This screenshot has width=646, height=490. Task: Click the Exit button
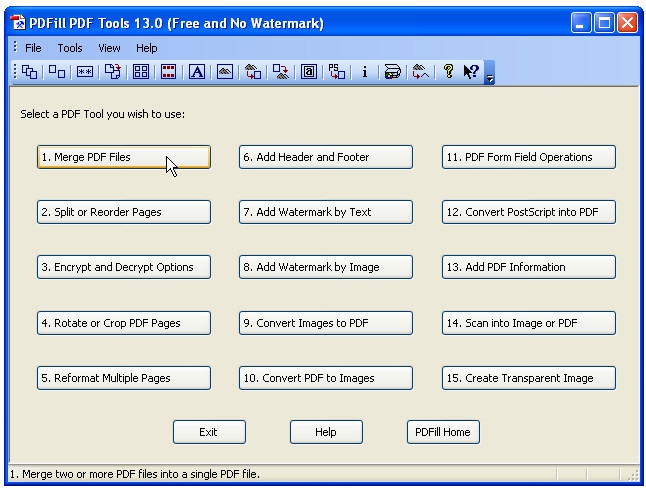click(209, 432)
